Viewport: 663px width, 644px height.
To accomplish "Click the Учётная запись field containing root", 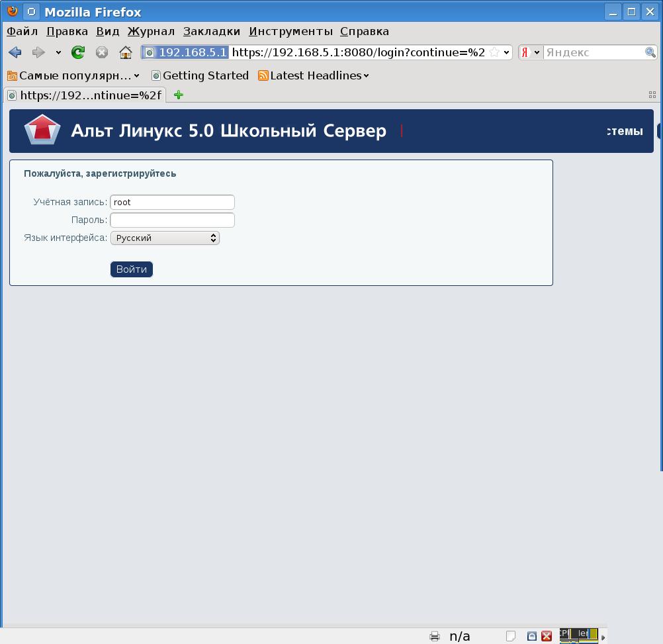I will click(172, 202).
